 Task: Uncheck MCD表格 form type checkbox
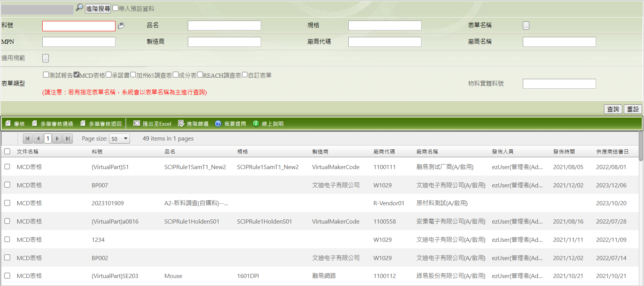click(77, 75)
